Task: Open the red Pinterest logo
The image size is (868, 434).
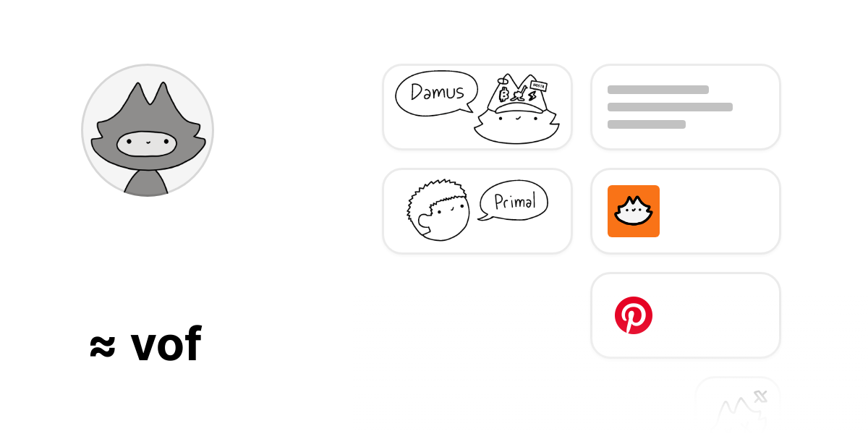Action: [634, 315]
